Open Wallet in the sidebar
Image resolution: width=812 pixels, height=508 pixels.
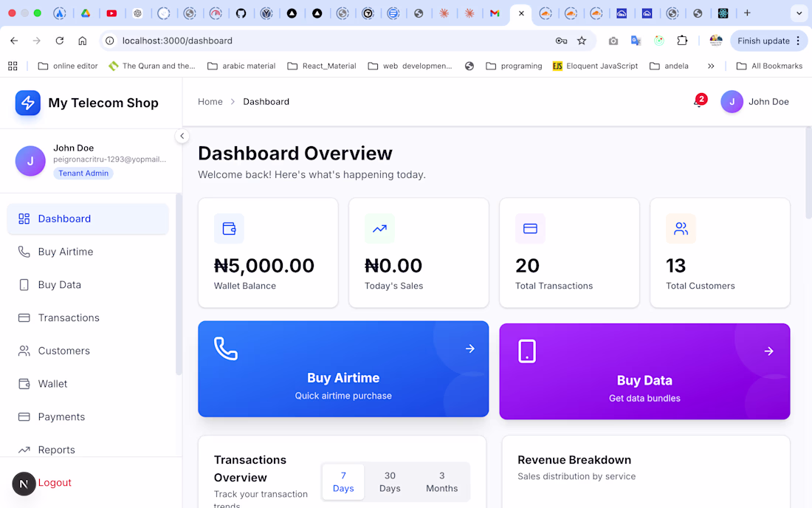pos(88,384)
